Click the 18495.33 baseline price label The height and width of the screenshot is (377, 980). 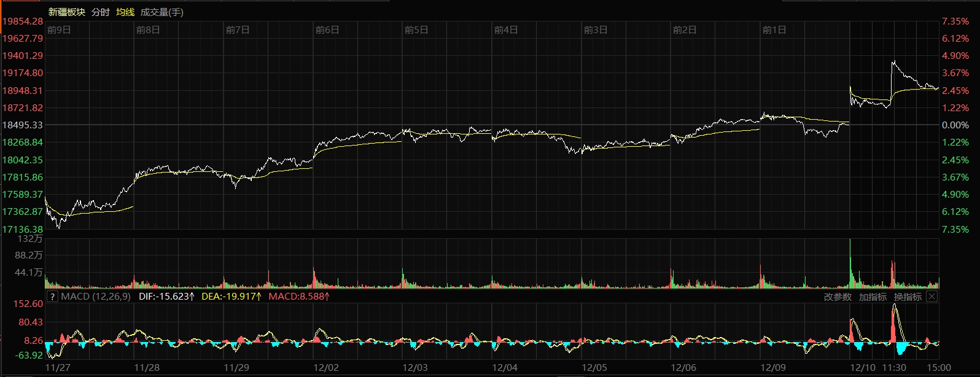point(22,125)
